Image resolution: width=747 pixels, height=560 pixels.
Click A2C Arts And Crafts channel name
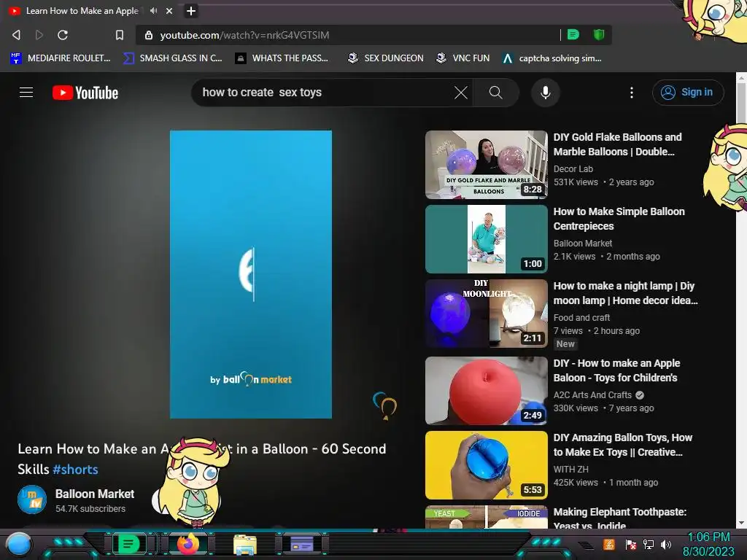[592, 394]
